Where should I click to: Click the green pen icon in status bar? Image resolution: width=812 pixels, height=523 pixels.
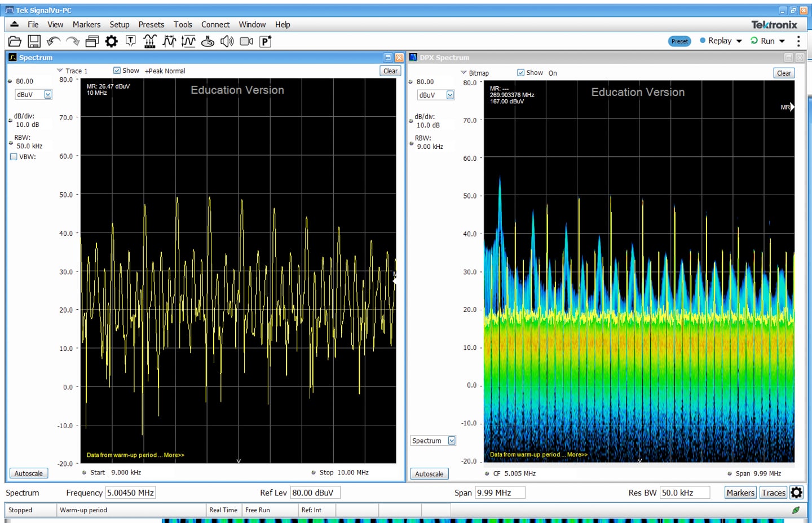point(796,510)
